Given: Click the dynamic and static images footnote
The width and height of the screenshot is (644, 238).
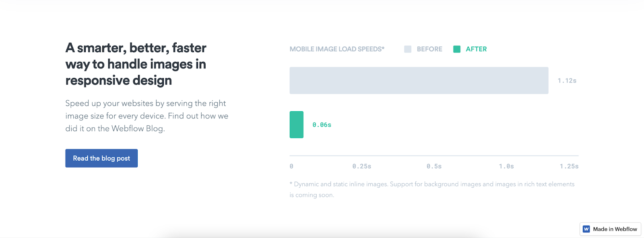Looking at the screenshot, I should click(432, 189).
